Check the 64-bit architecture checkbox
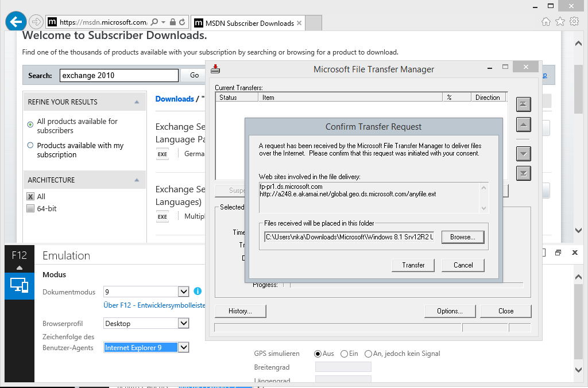This screenshot has height=388, width=588. 30,208
